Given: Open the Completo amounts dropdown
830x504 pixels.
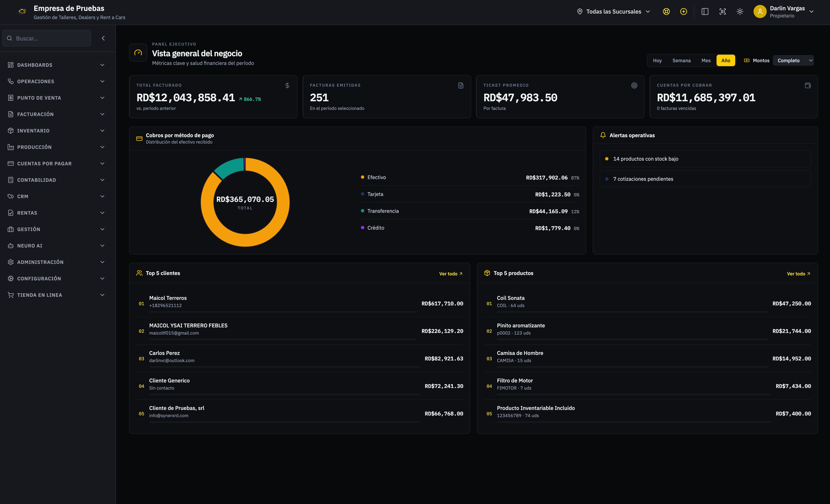Looking at the screenshot, I should pos(793,61).
